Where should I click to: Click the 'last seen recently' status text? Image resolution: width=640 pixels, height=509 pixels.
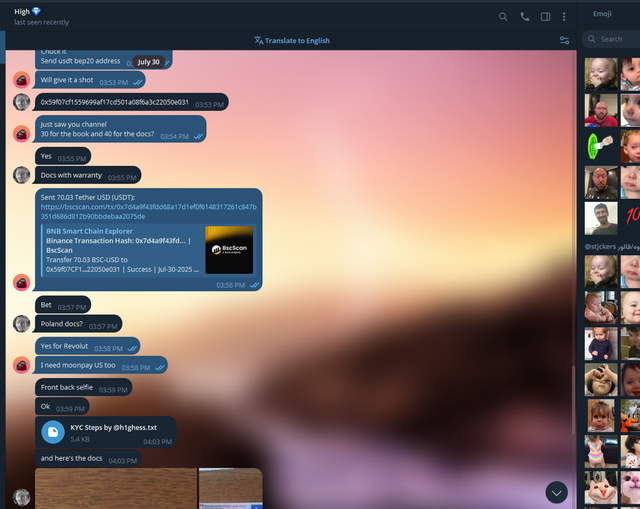pos(41,22)
